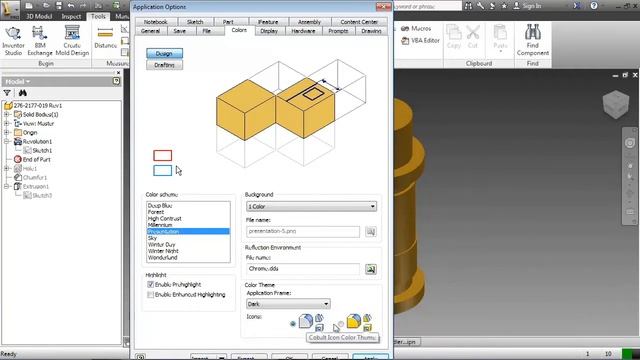Click the Cobalt icon theme preview
The height and width of the screenshot is (360, 640).
(311, 322)
